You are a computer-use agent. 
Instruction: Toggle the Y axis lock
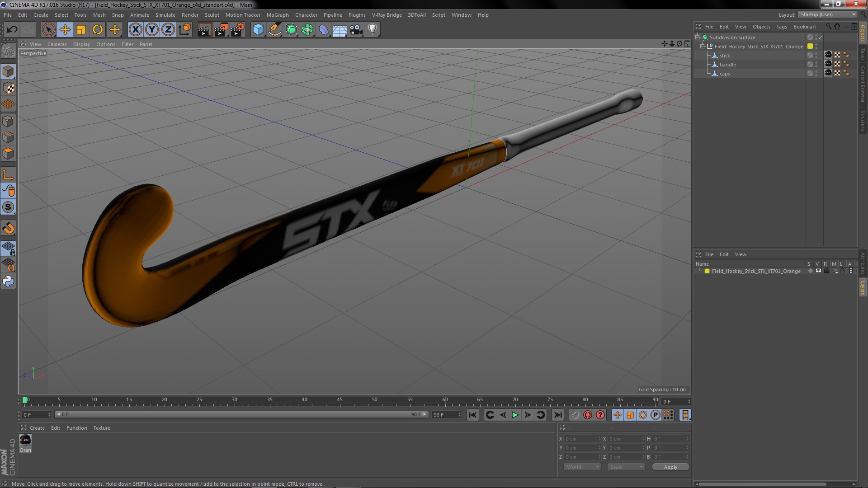tap(152, 30)
